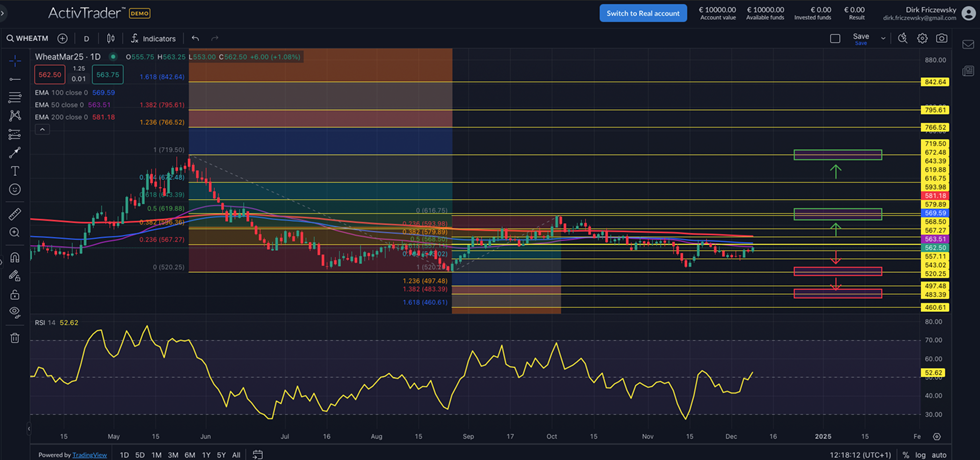Open chart settings gear icon
The image size is (980, 460).
click(x=922, y=38)
